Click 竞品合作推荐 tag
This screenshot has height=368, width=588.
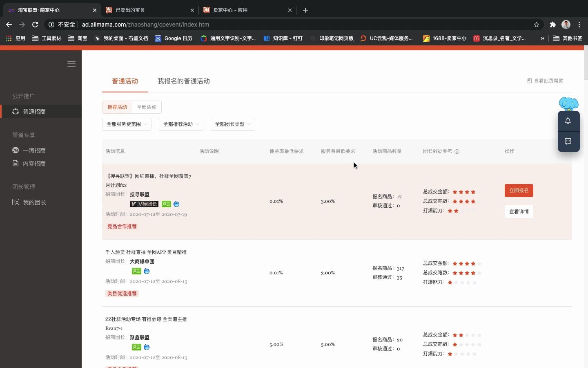click(x=122, y=227)
